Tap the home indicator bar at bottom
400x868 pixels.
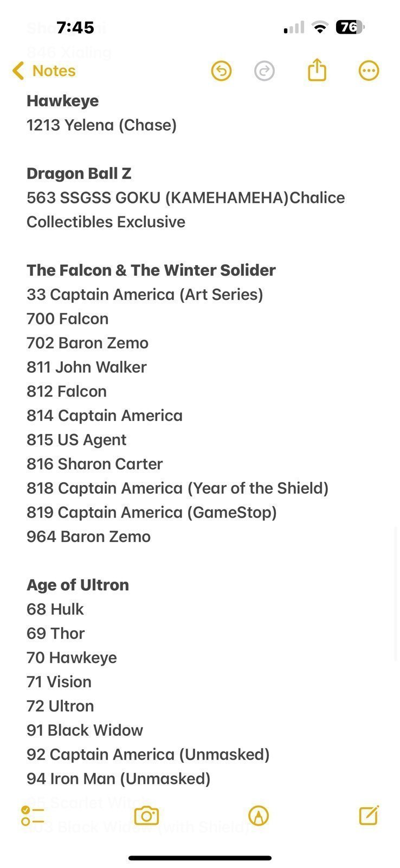pyautogui.click(x=200, y=858)
